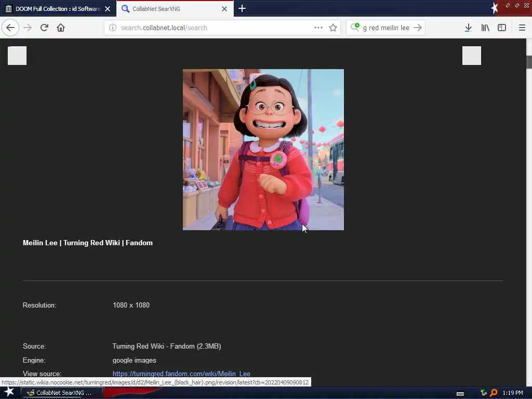Image resolution: width=532 pixels, height=399 pixels.
Task: Bookmark this page with the star
Action: [333, 28]
